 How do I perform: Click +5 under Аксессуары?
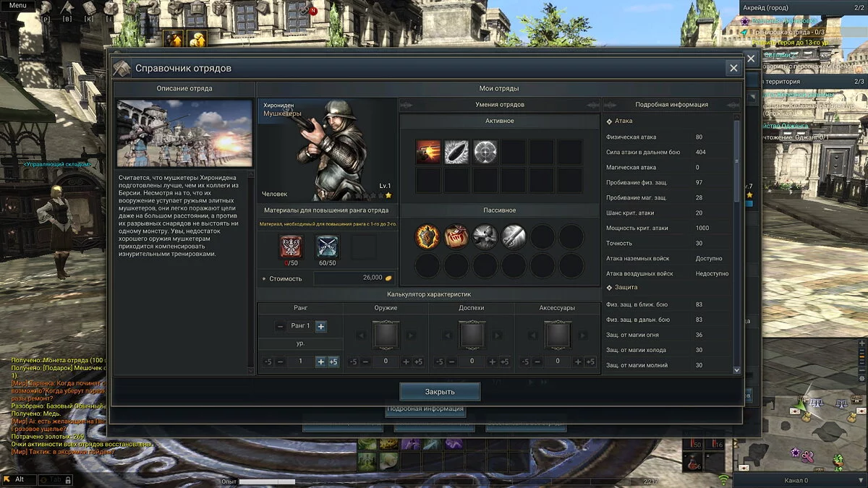click(590, 361)
